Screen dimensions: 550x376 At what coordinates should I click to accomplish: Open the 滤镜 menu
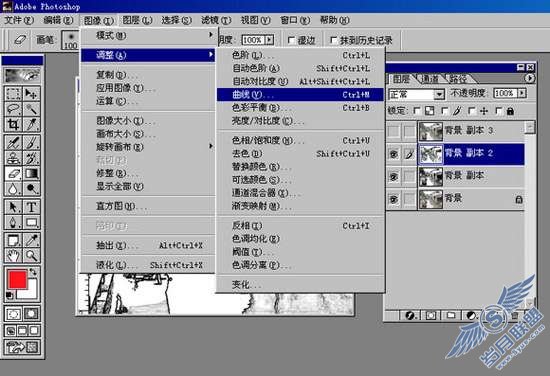point(216,20)
